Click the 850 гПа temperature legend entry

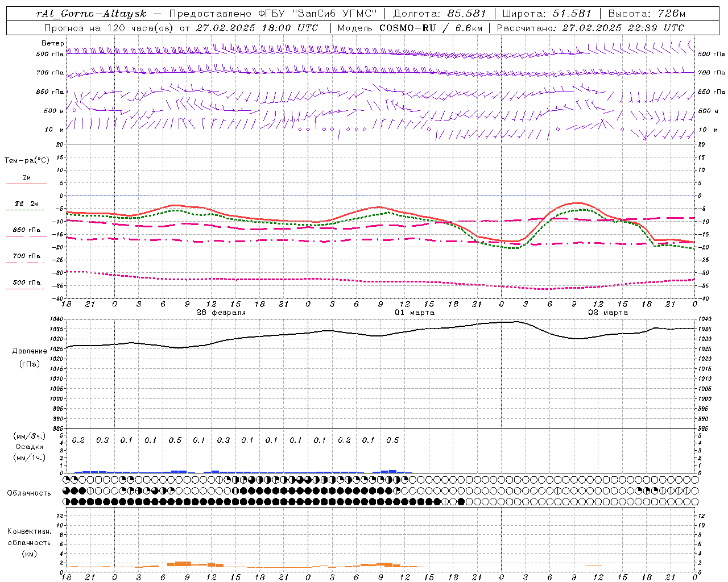pos(27,230)
